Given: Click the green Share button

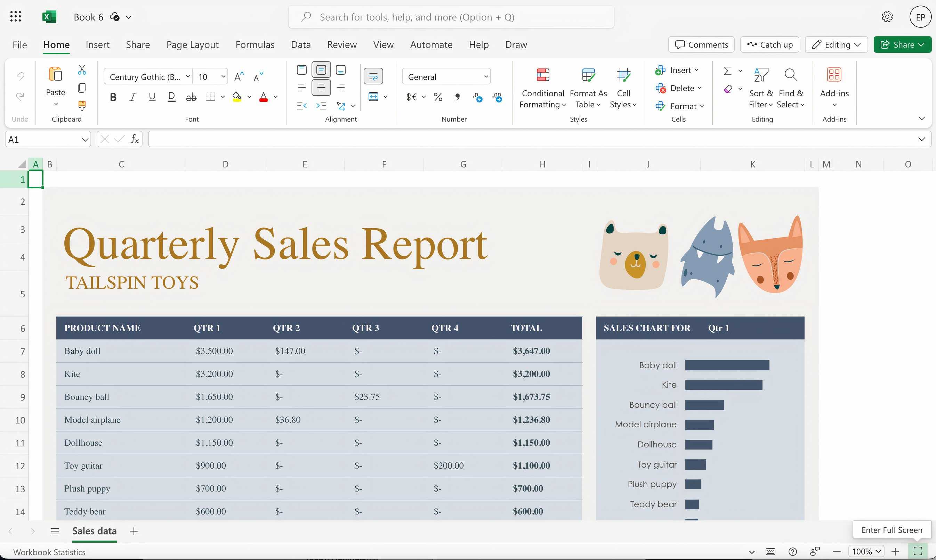Looking at the screenshot, I should point(902,44).
